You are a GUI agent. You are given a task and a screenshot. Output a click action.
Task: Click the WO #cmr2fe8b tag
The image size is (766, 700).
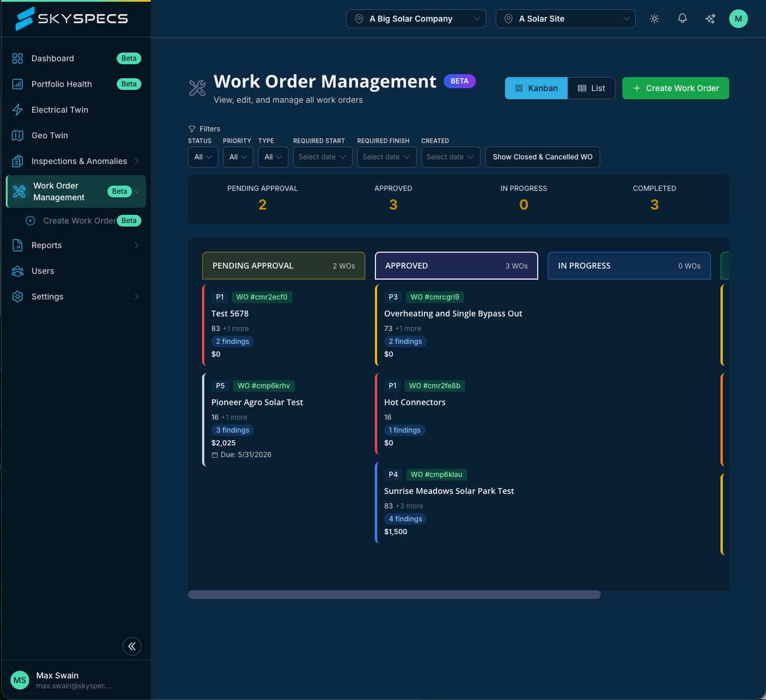click(435, 386)
